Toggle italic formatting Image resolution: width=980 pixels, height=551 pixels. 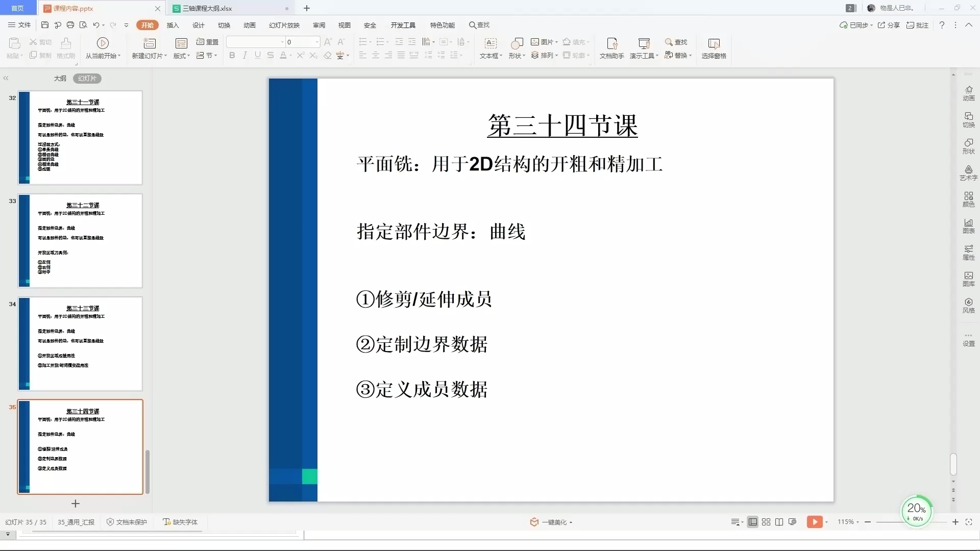[x=245, y=56]
